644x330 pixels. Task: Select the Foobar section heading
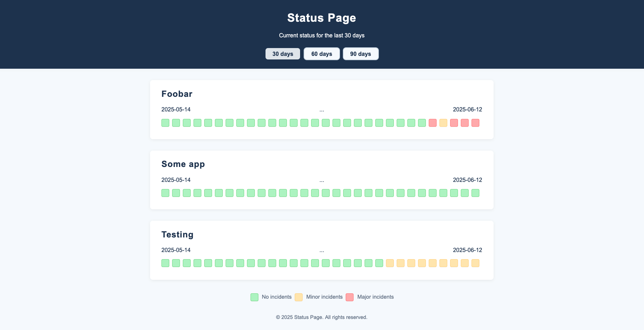177,94
